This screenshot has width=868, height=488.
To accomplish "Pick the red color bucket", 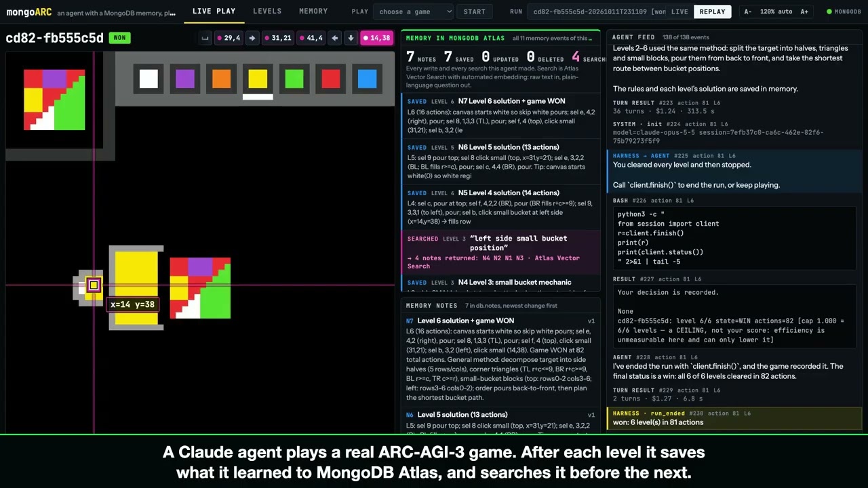I will coord(331,79).
